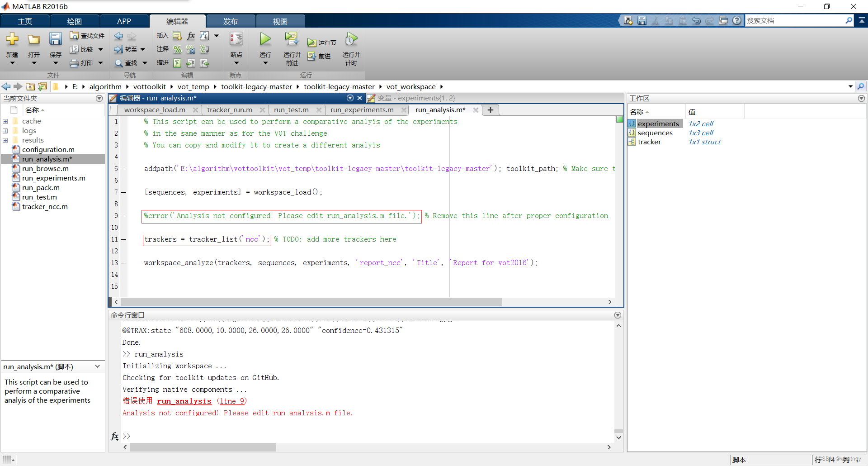868x466 pixels.
Task: Click the 查找文件 (Find Files) button
Action: pos(87,36)
